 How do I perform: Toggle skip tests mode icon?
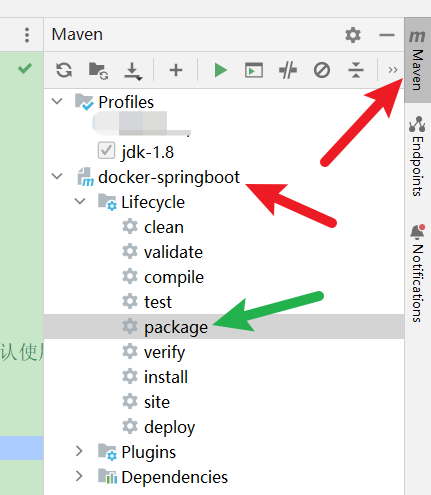[x=322, y=70]
